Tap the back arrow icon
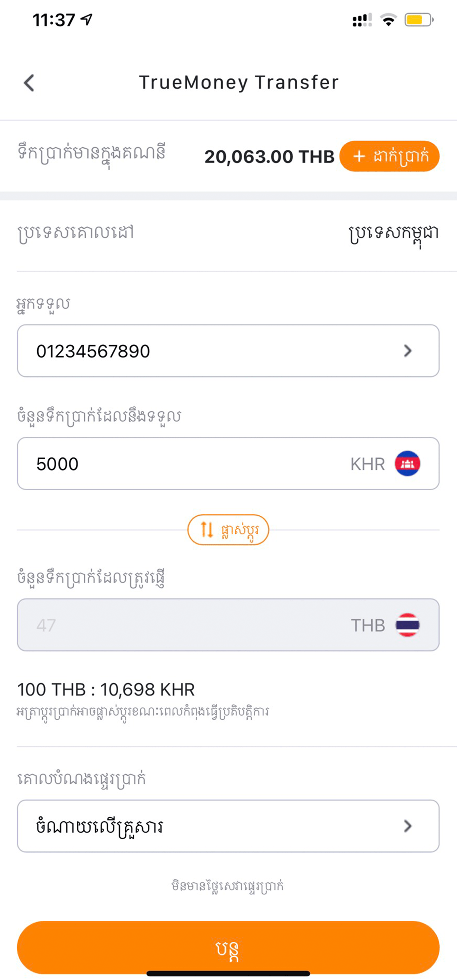457x980 pixels. pyautogui.click(x=29, y=83)
